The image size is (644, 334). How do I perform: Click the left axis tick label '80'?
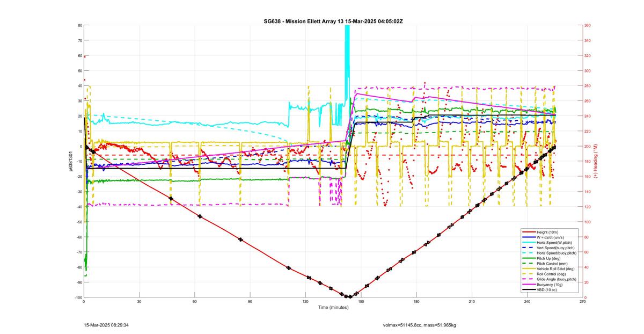click(80, 25)
